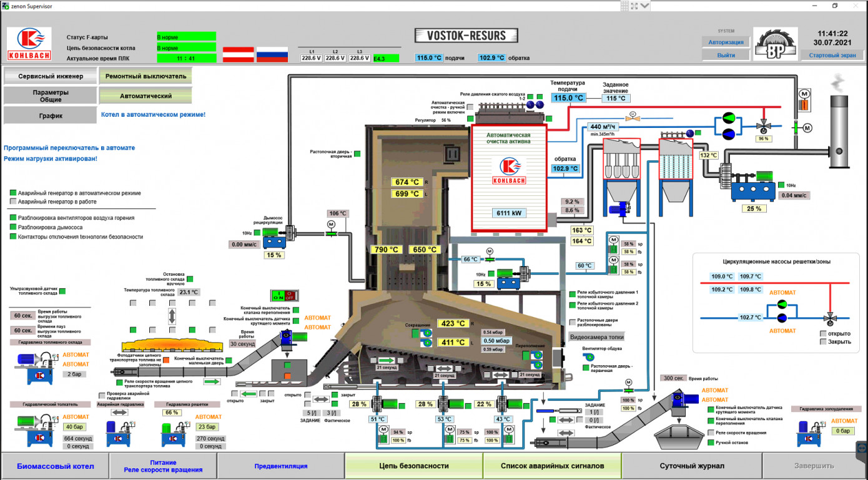Click the Сервисный инженер button
Screen dimensions: 868x480
(51, 76)
